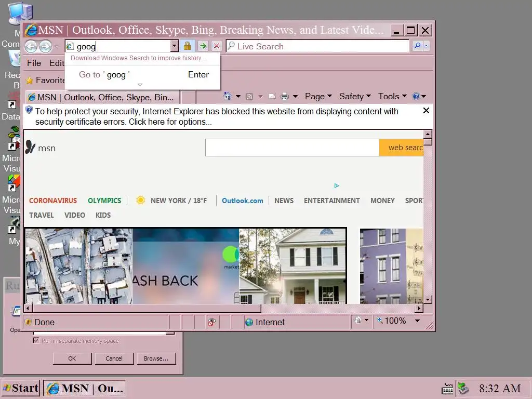Click the web search button
532x399 pixels.
click(402, 148)
